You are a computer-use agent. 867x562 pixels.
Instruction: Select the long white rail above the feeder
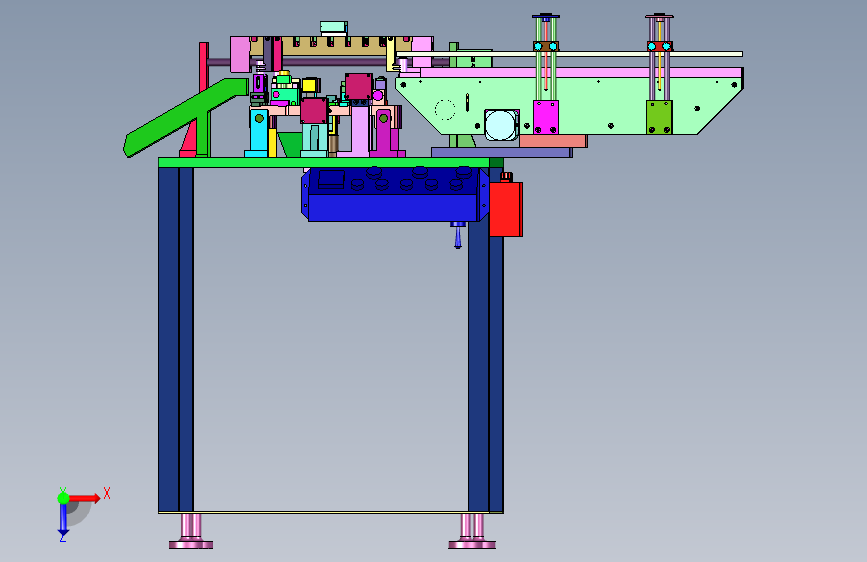[570, 54]
